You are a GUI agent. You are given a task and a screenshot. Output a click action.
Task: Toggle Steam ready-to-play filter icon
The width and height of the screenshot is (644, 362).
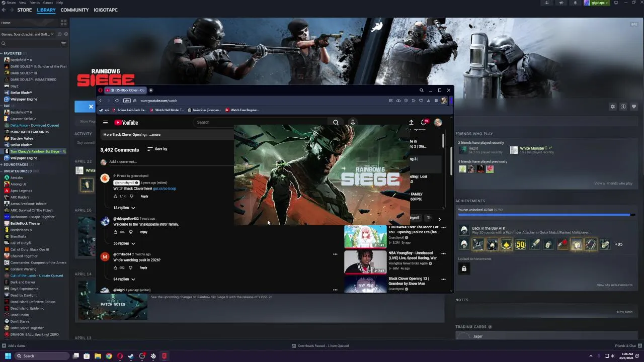tap(66, 34)
